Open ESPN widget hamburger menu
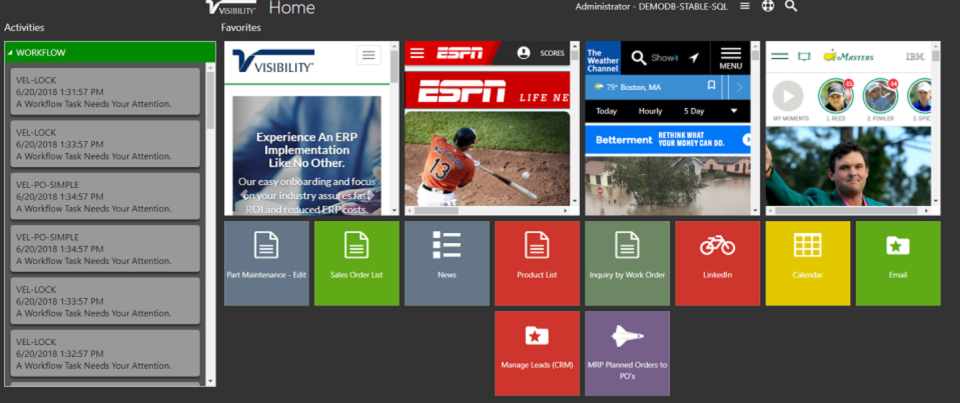Screen dimensions: 960x403 click(x=417, y=53)
